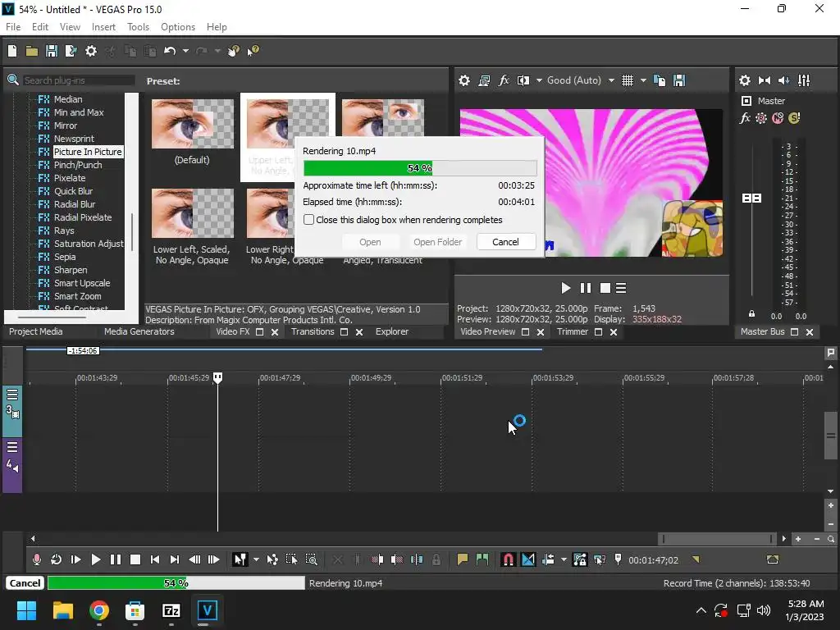Select the Zoom Edit tool magnifier icon
Image resolution: width=840 pixels, height=630 pixels.
[311, 559]
